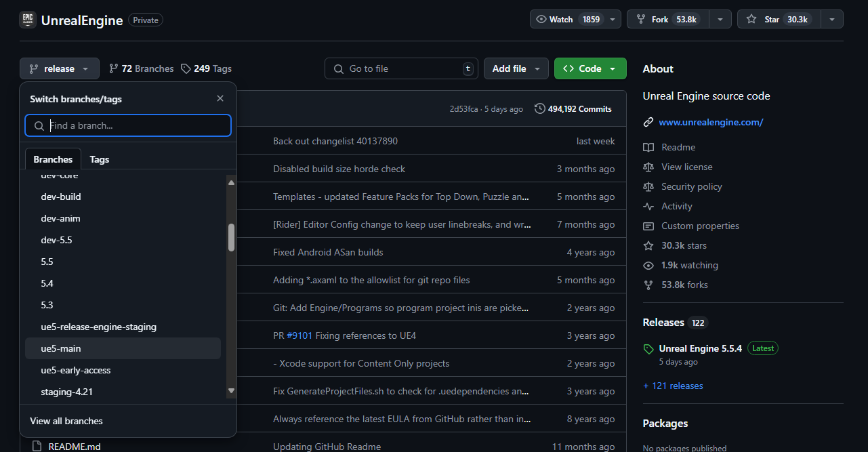Click the pulse icon beside Activity

648,206
